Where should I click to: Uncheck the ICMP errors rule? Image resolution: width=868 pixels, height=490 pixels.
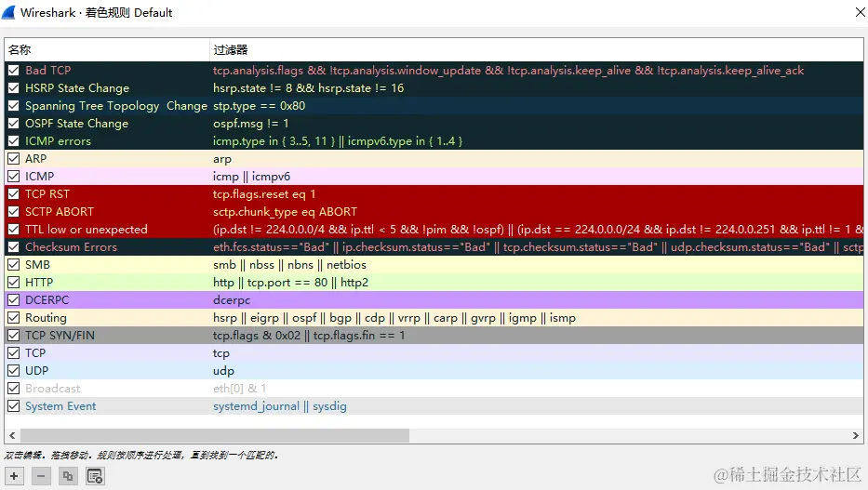click(14, 141)
